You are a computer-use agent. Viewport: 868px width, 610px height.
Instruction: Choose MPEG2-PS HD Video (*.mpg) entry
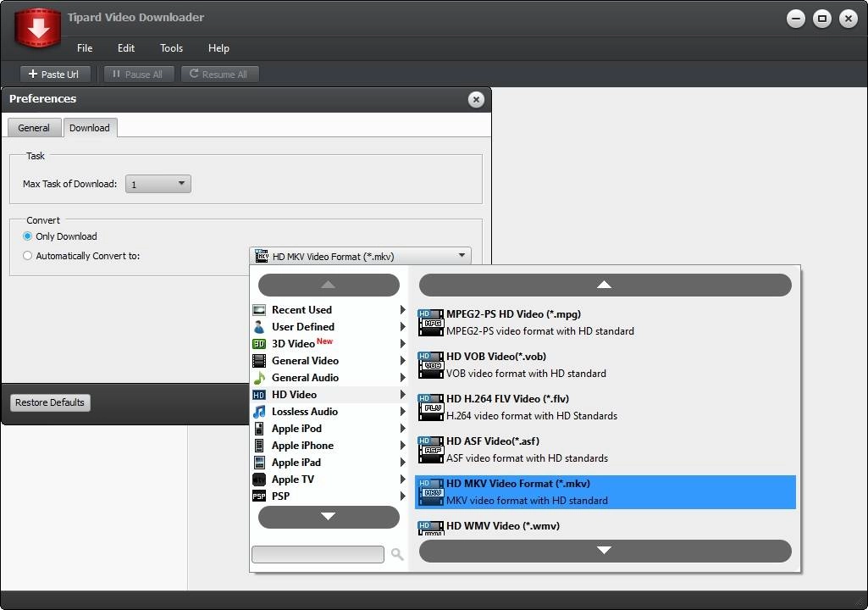coord(605,323)
